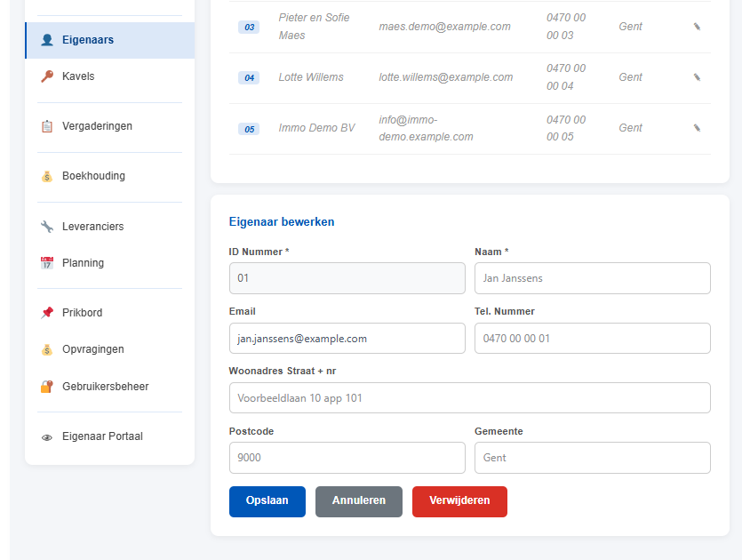Navigate to Opvragingen
The height and width of the screenshot is (560, 742).
[x=110, y=349]
